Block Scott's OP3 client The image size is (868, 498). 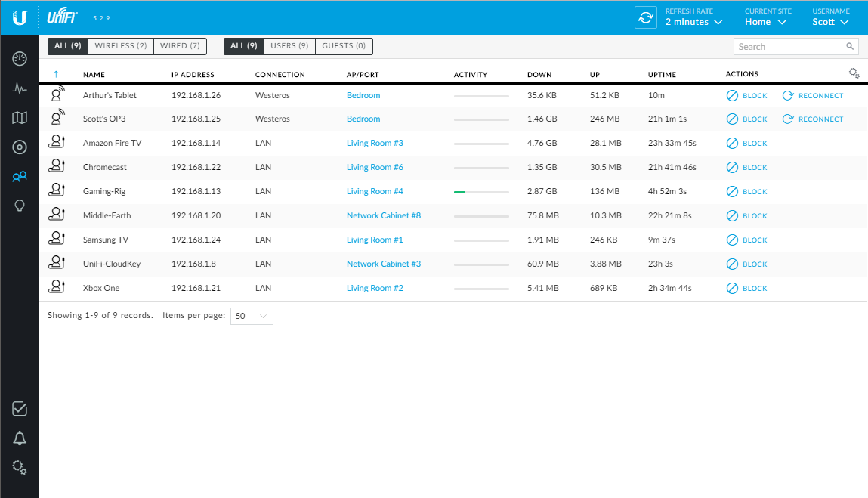click(x=747, y=119)
